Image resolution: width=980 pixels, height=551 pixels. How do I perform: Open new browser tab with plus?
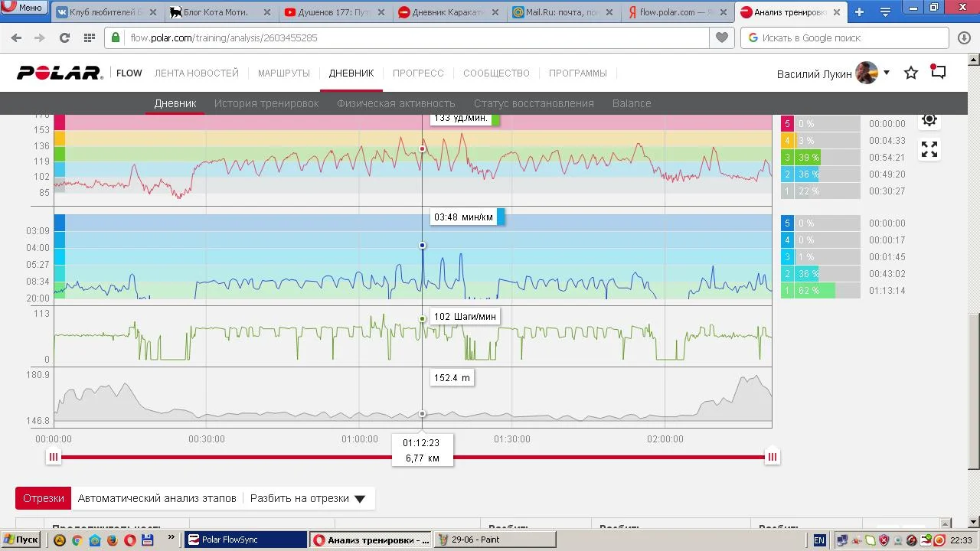tap(859, 12)
